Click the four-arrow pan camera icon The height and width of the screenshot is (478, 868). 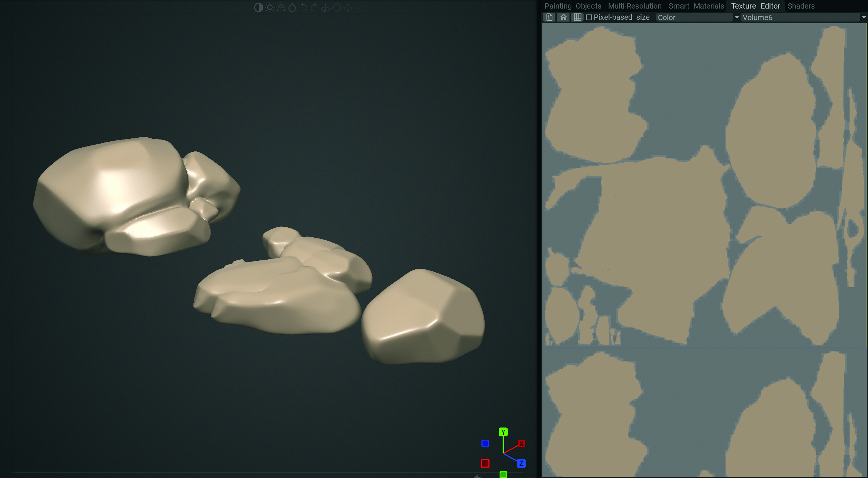[348, 7]
